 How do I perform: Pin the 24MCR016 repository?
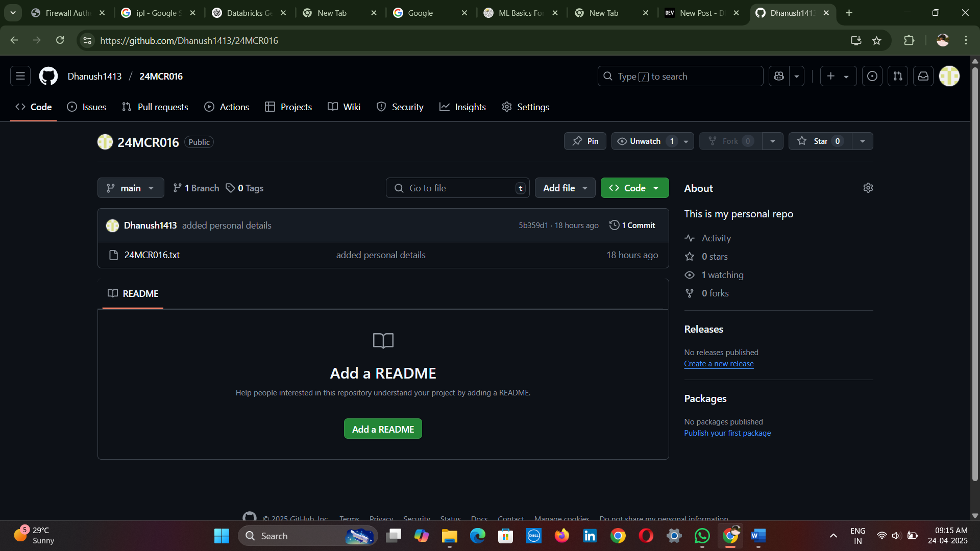click(585, 141)
